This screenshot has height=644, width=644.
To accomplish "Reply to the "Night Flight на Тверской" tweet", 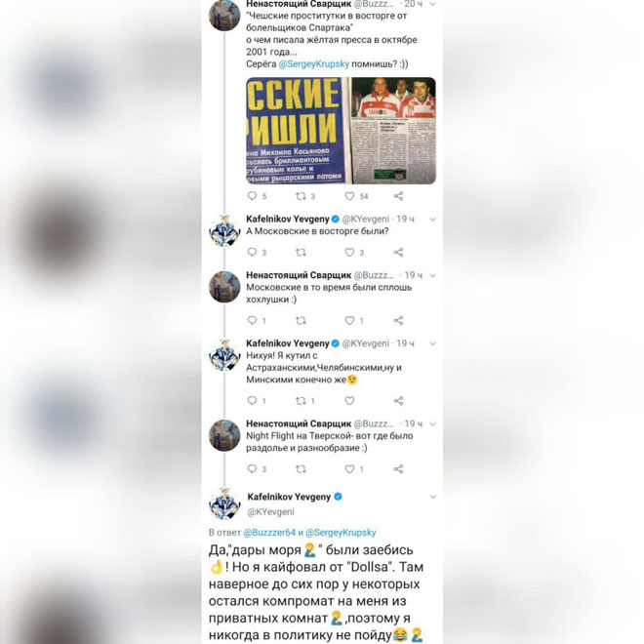I will tap(252, 468).
